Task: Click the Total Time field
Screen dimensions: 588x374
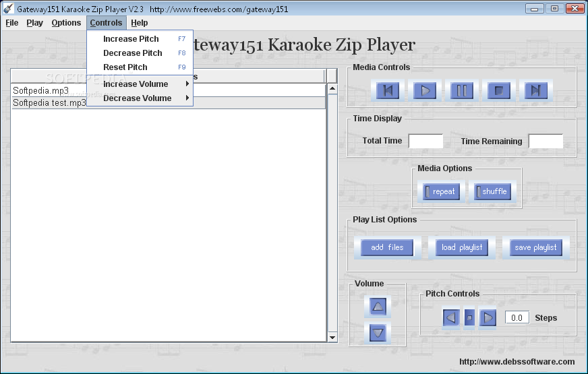Action: [x=425, y=141]
